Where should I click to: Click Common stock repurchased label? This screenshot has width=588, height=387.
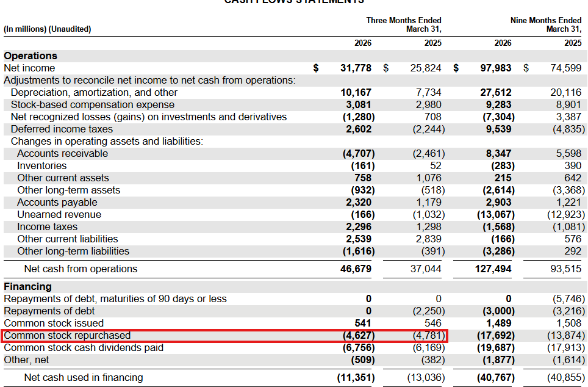(67, 335)
